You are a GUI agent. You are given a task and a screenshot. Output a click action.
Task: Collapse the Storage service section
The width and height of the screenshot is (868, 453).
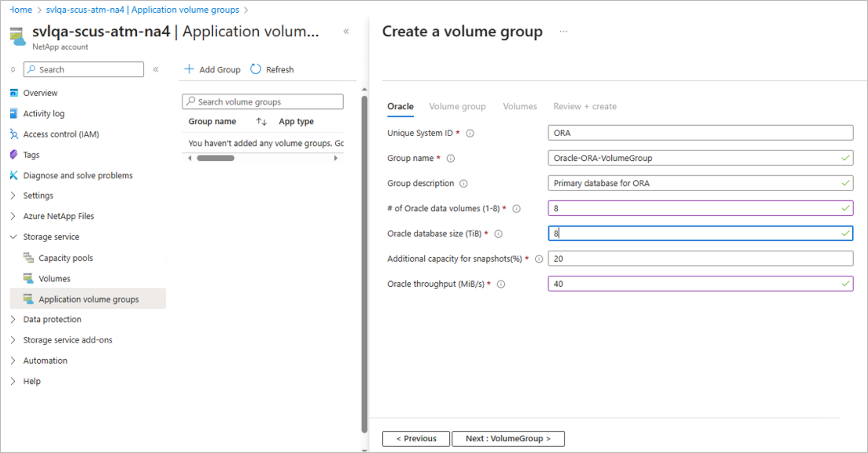13,236
